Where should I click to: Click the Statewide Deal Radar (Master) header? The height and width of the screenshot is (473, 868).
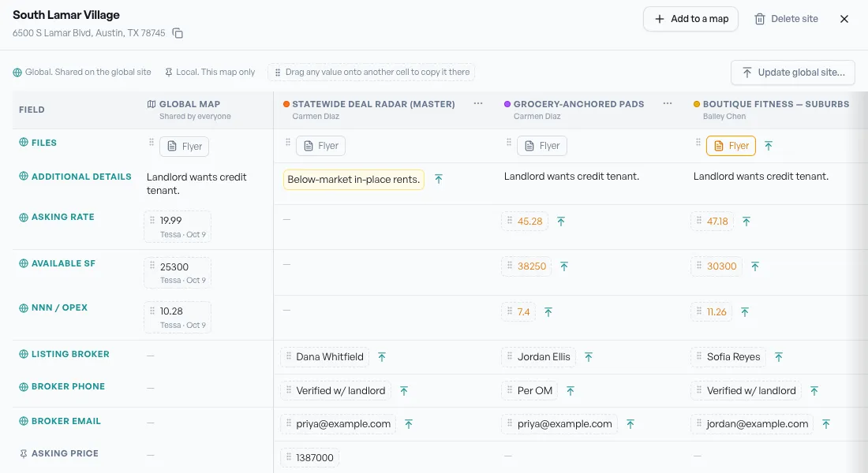tap(374, 104)
